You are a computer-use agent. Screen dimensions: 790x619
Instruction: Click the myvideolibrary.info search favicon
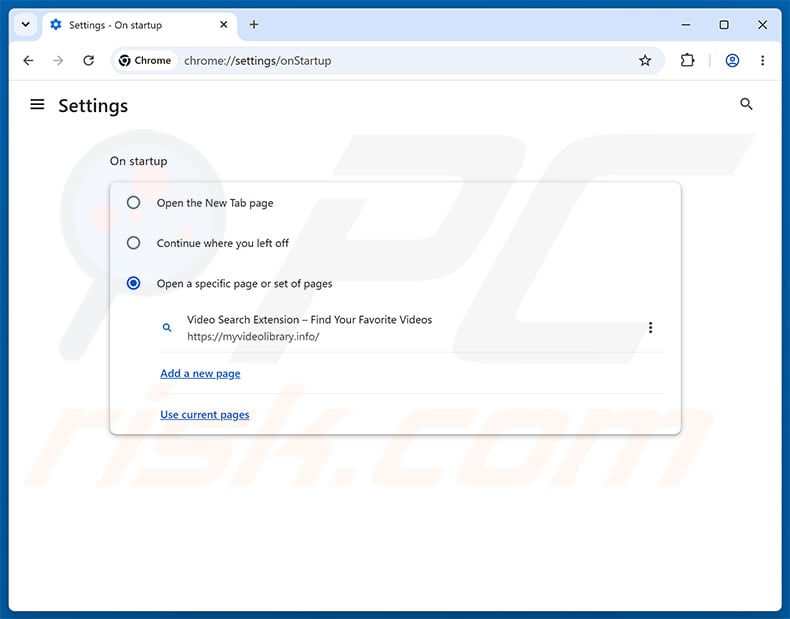(x=167, y=327)
